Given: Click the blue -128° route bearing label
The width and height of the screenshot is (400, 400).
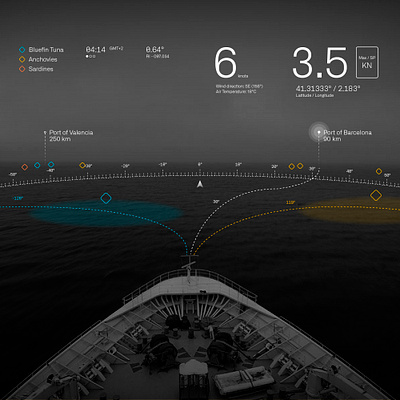Looking at the screenshot, I should point(18,198).
